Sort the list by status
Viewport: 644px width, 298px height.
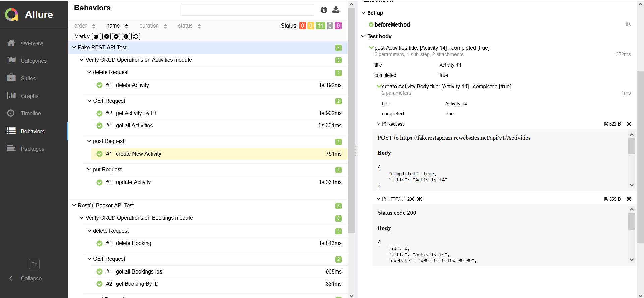coord(189,26)
